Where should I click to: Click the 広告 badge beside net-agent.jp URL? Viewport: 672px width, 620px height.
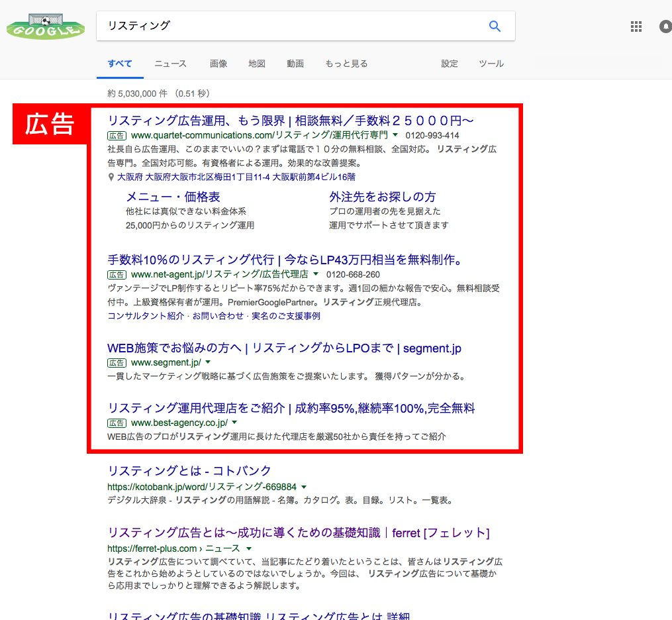pos(117,274)
